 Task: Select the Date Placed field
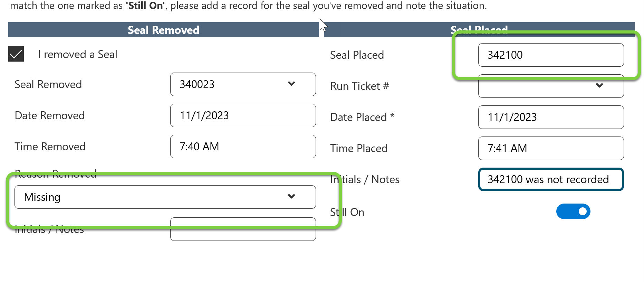(550, 117)
